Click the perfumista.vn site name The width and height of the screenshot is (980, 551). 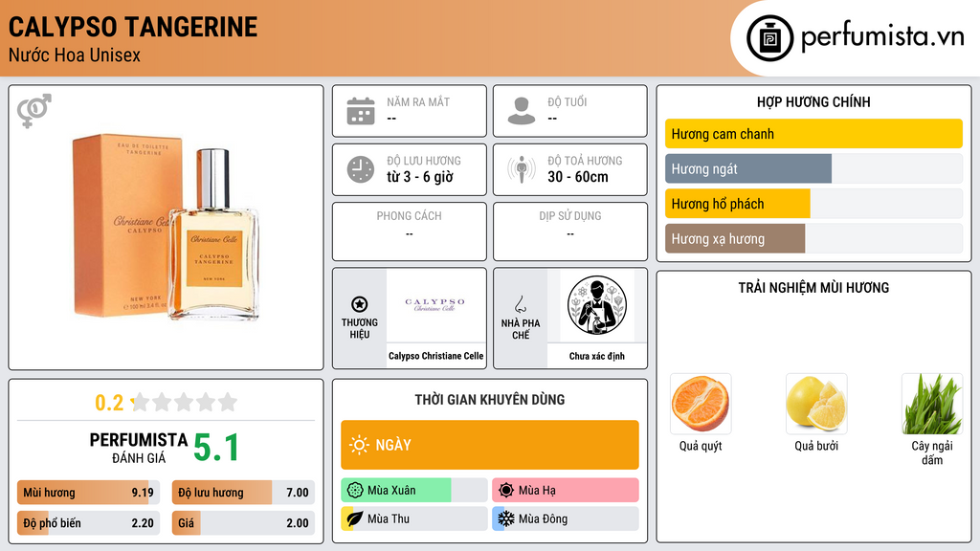[x=882, y=36]
